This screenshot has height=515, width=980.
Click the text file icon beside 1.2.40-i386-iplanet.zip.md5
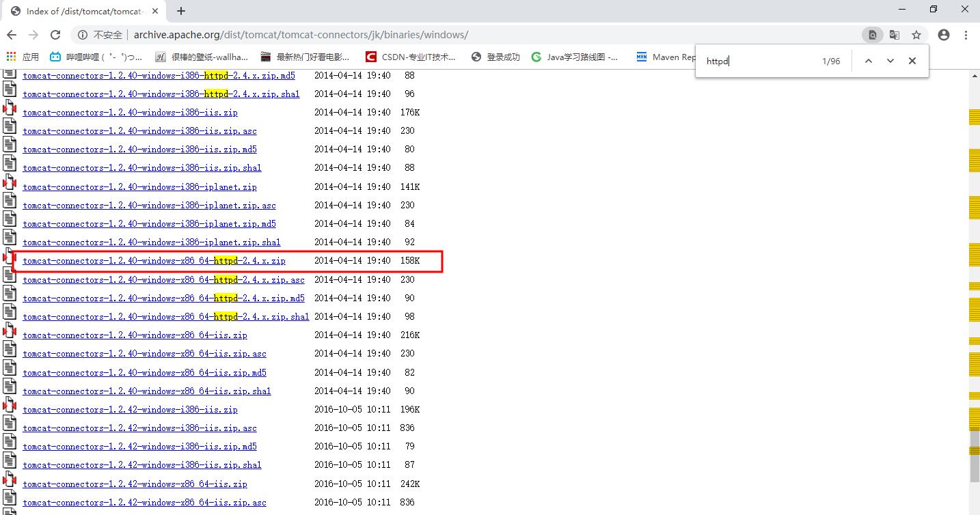(10, 219)
